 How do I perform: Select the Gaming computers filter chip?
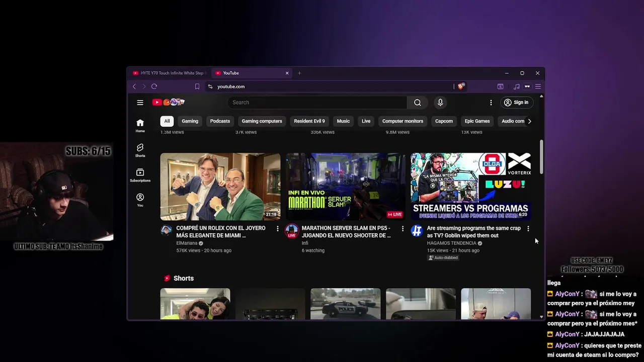(x=262, y=121)
